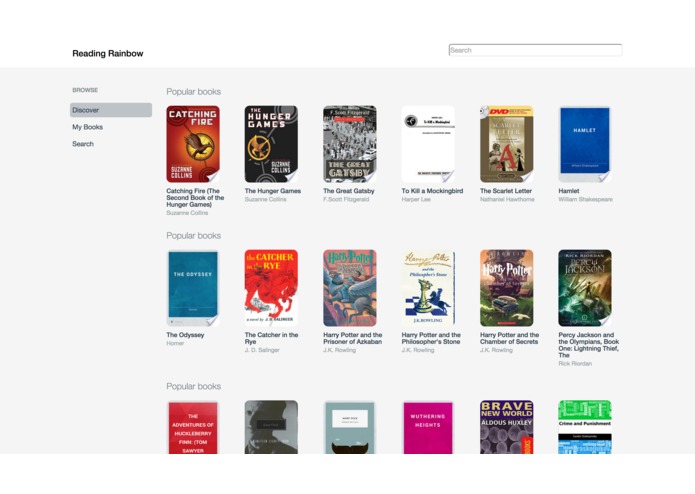Click author Suzanne Collins under The Hunger Games
The width and height of the screenshot is (695, 494).
266,199
